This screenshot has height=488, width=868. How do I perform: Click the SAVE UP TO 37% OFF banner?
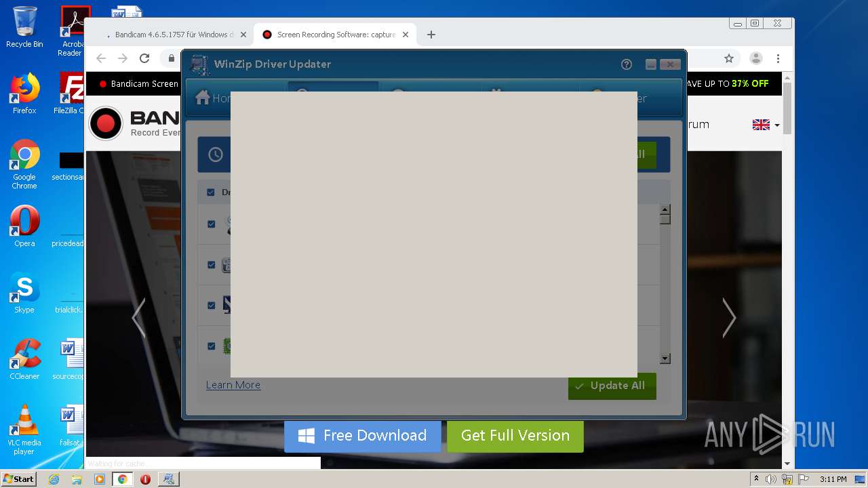[x=726, y=84]
